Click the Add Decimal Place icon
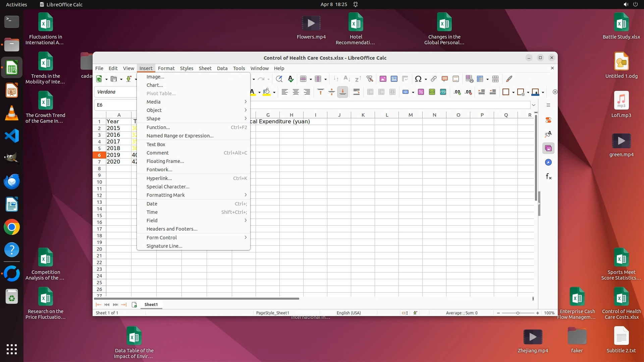Screen dimensions: 644x362 click(x=457, y=92)
